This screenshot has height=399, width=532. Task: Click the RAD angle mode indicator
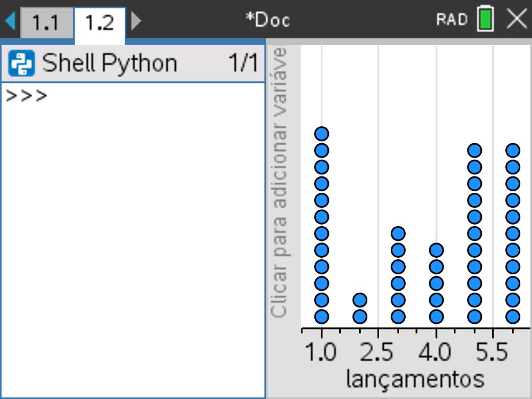tap(452, 19)
